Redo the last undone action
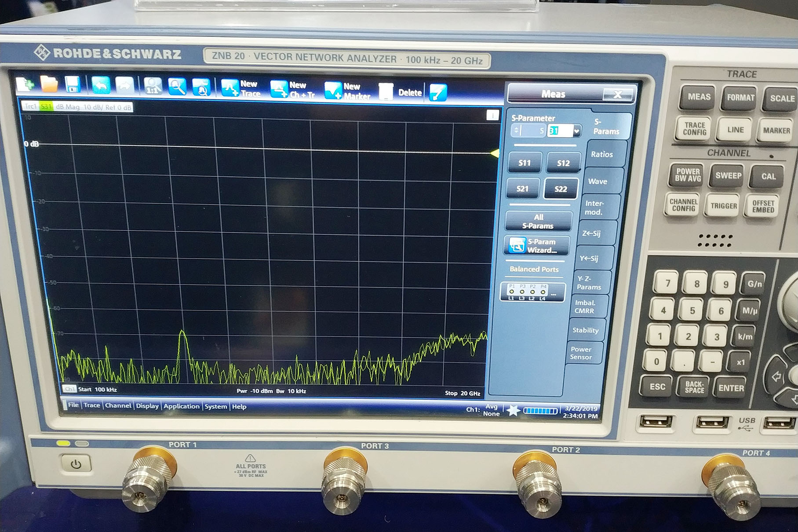798x532 pixels. coord(124,86)
